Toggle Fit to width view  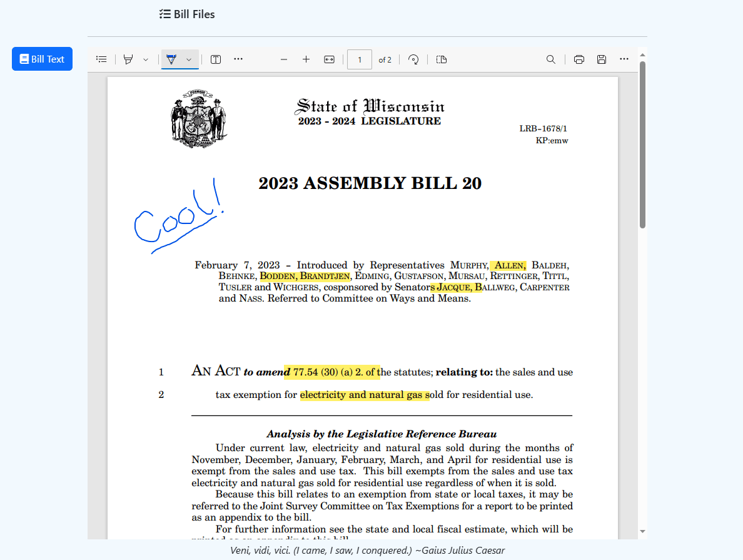click(330, 59)
